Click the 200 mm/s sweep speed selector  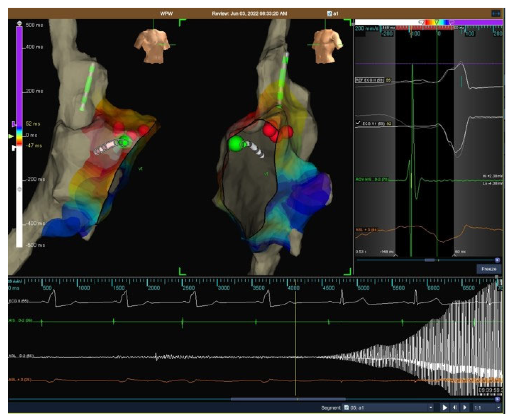[366, 28]
